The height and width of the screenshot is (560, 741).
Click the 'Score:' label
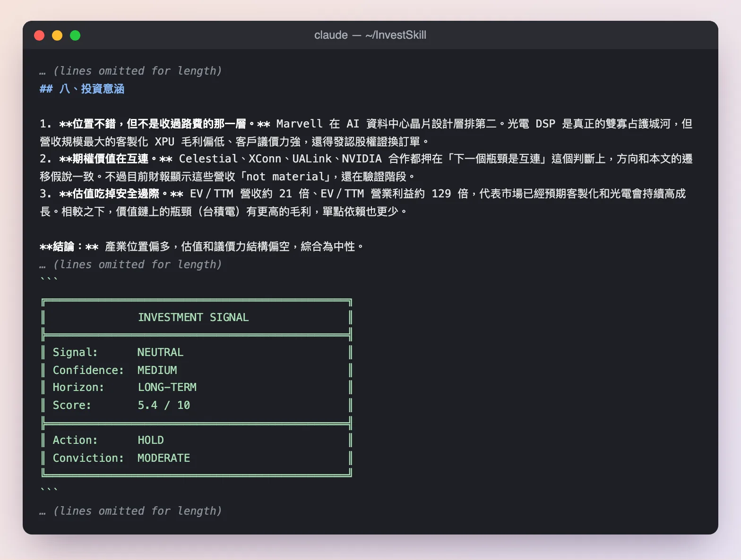72,405
